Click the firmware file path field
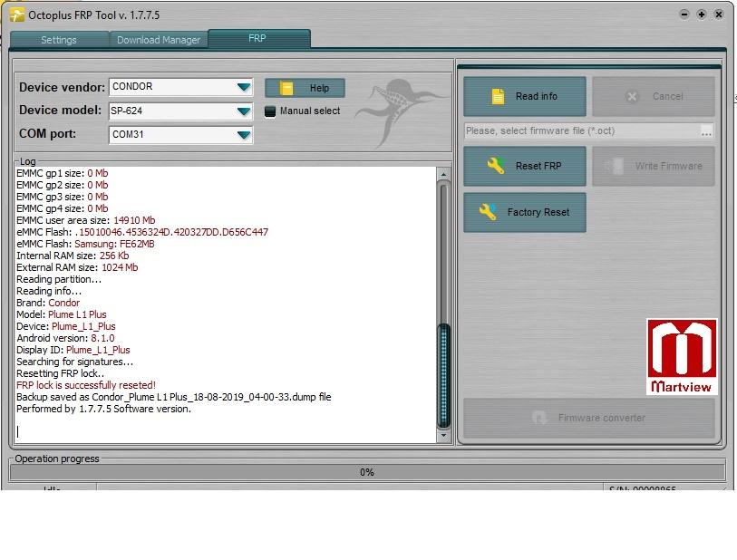This screenshot has height=560, width=737. 582,130
